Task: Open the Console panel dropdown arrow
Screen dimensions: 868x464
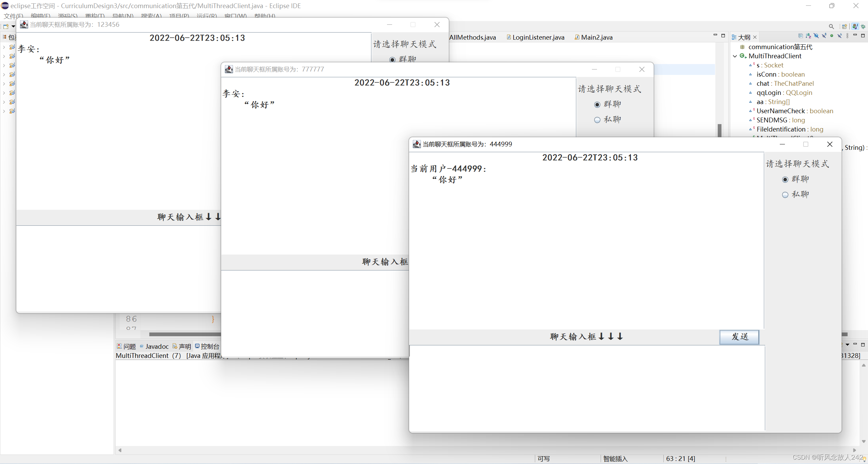Action: [x=847, y=345]
